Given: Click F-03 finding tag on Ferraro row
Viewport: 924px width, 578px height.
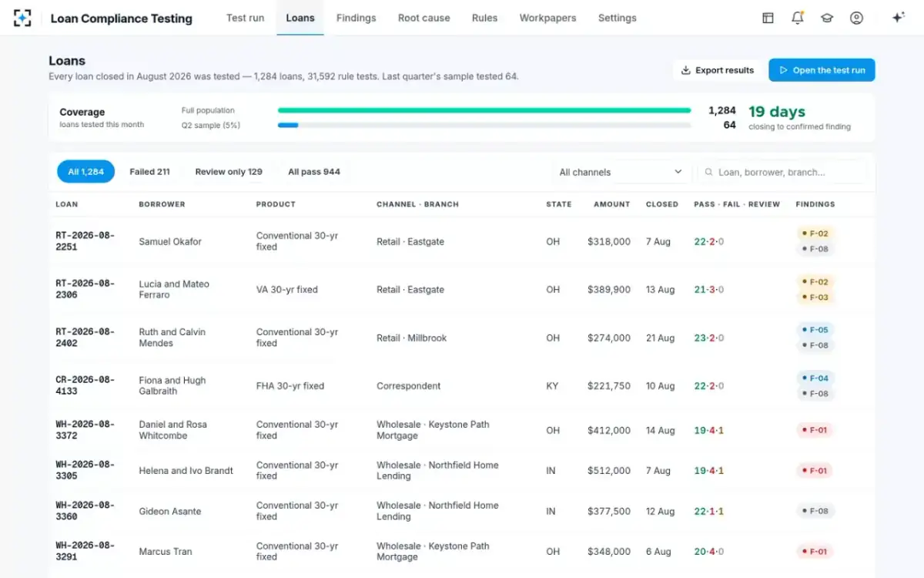Looking at the screenshot, I should point(815,297).
